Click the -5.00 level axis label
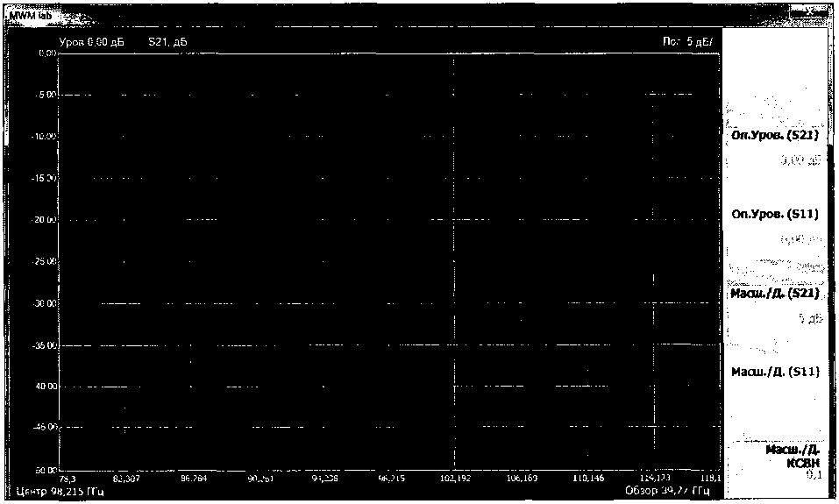The image size is (839, 504). 47,95
